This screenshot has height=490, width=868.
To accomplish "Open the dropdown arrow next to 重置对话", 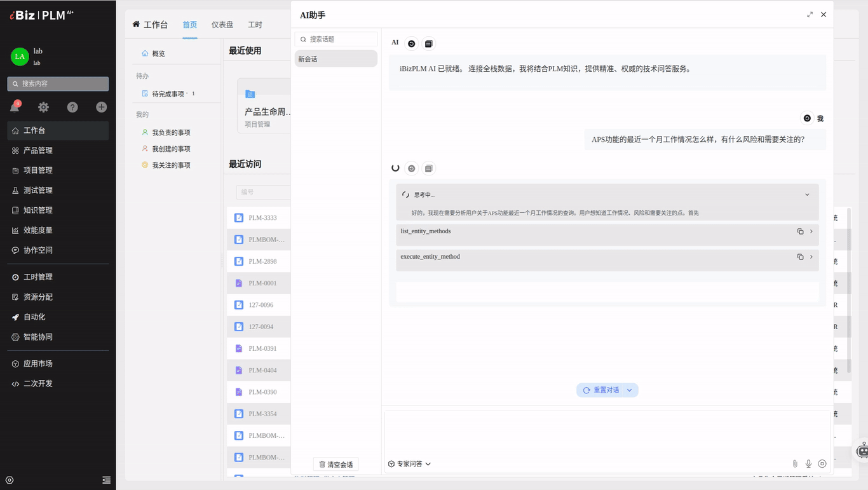I will (629, 390).
